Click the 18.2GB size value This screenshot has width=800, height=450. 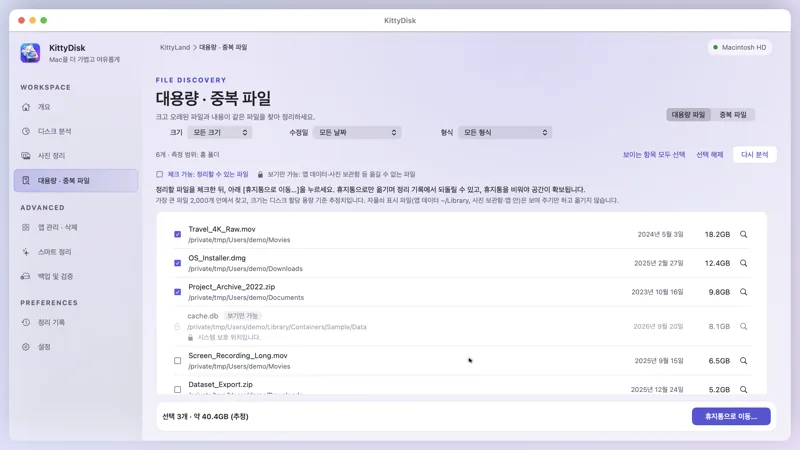(x=717, y=234)
